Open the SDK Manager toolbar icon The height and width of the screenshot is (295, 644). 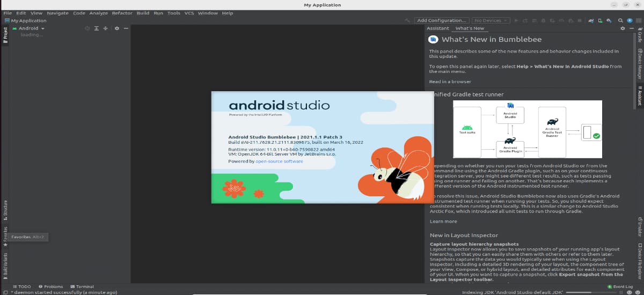point(609,20)
